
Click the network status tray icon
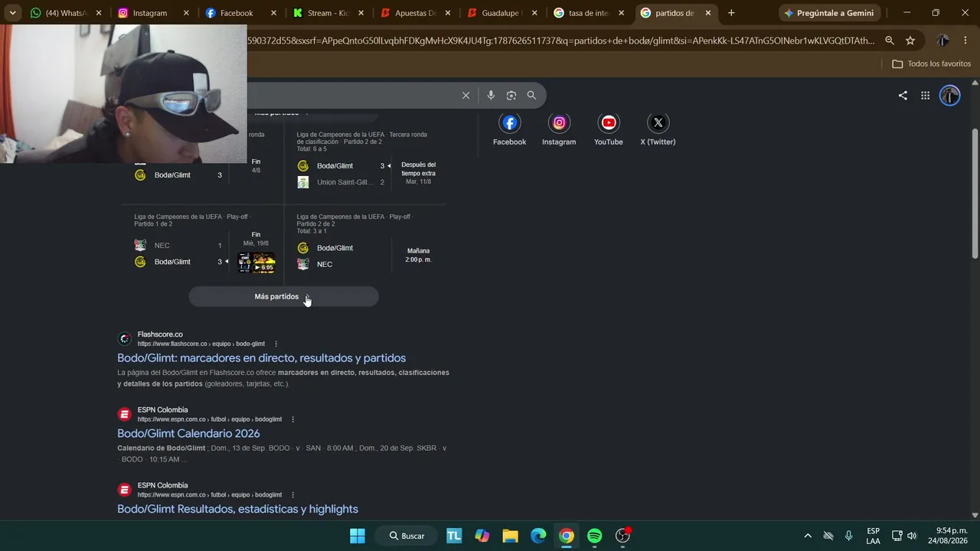[897, 536]
